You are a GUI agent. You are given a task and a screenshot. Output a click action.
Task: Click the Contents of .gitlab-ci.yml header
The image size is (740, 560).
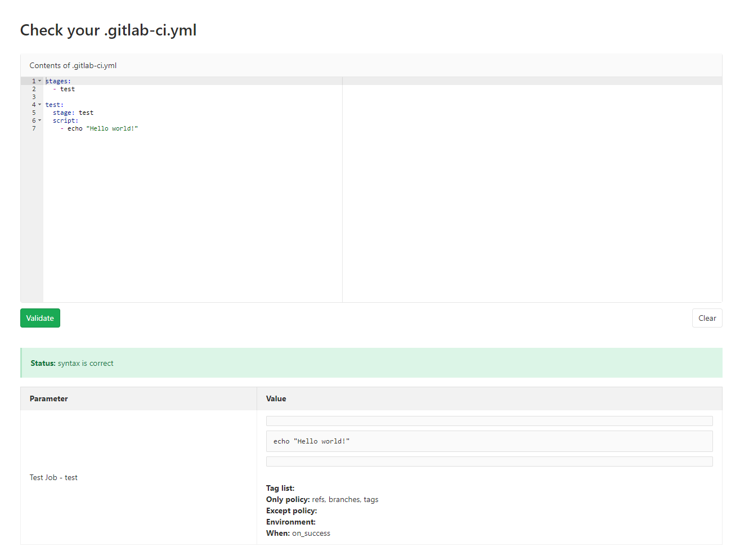pyautogui.click(x=73, y=65)
